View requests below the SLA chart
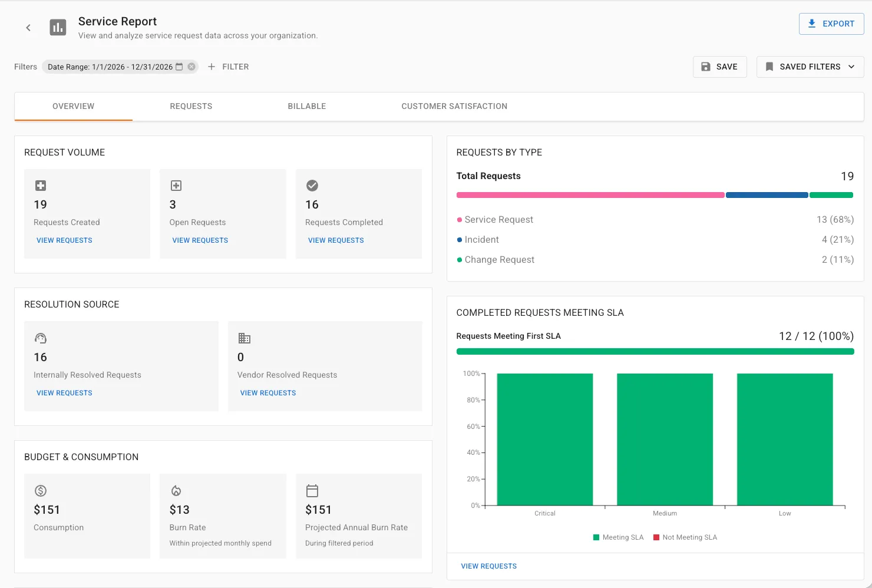 [x=488, y=566]
